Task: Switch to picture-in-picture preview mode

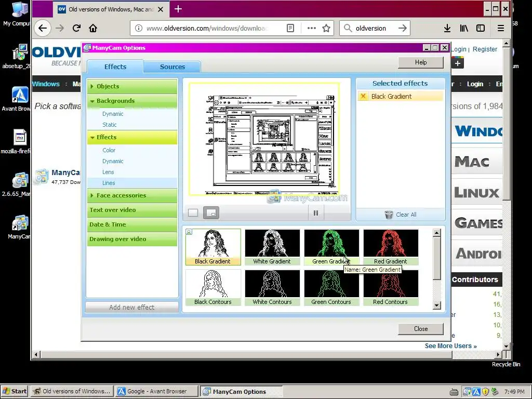Action: [211, 212]
